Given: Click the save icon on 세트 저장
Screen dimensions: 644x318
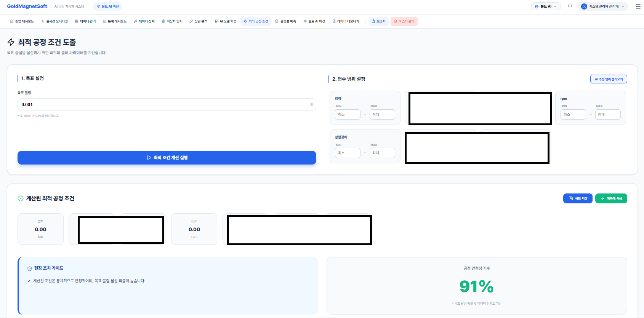Looking at the screenshot, I should (570, 198).
